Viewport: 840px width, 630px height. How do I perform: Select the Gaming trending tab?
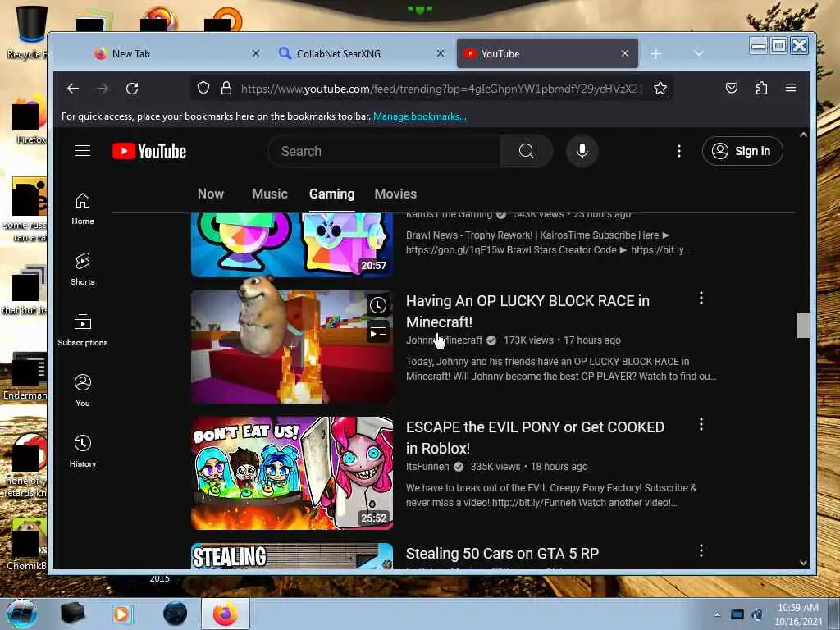331,194
